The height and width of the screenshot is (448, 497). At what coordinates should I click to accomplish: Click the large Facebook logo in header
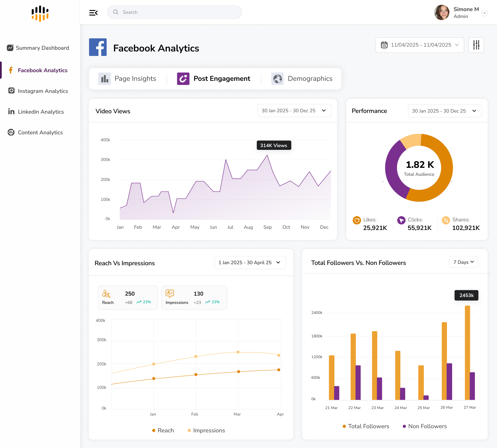pos(98,47)
